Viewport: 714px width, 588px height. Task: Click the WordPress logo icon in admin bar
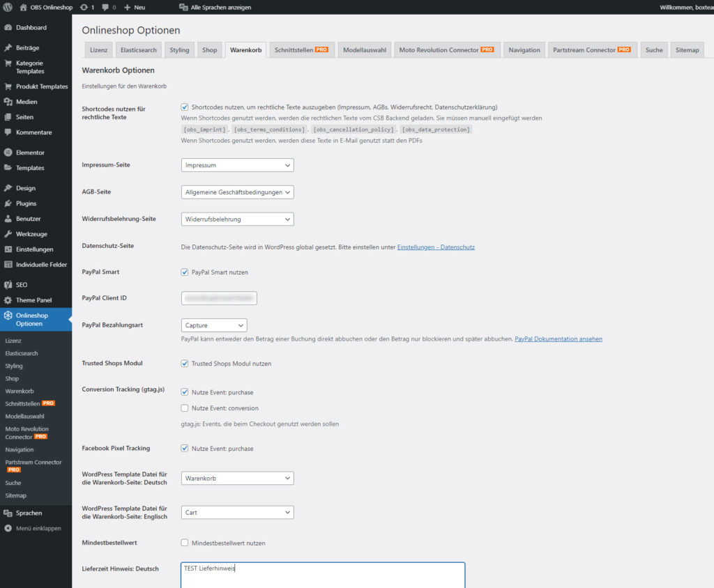(8, 7)
